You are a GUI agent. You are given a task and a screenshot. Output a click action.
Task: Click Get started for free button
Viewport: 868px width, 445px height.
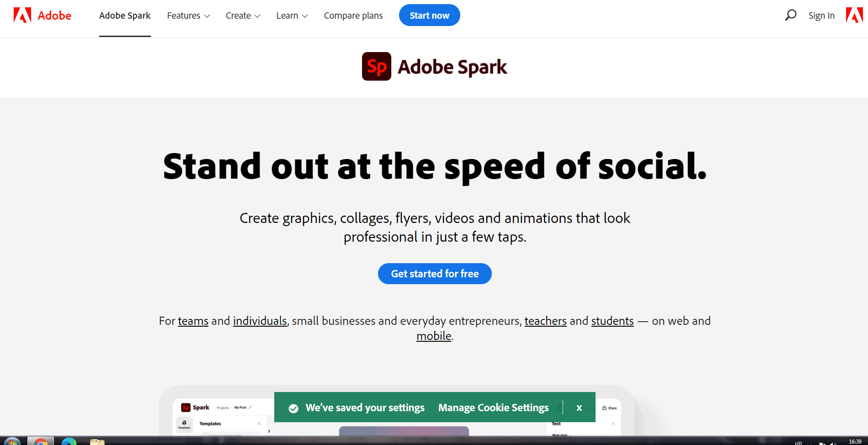435,274
